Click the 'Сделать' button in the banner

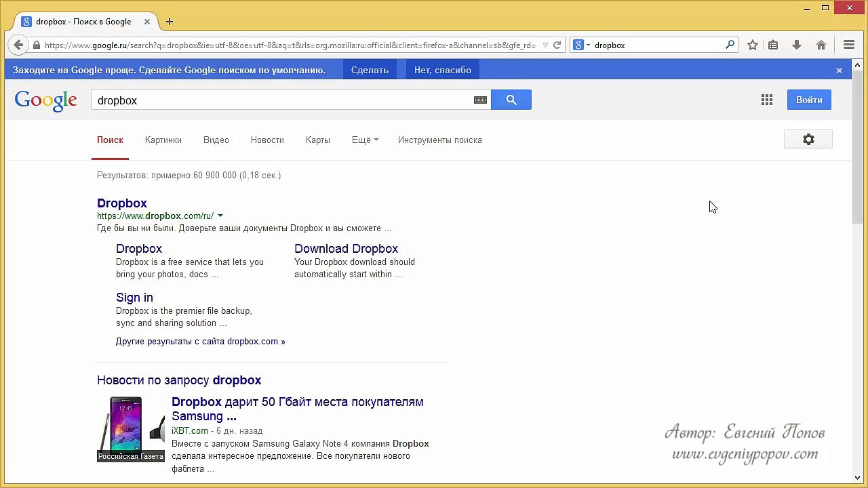coord(370,70)
